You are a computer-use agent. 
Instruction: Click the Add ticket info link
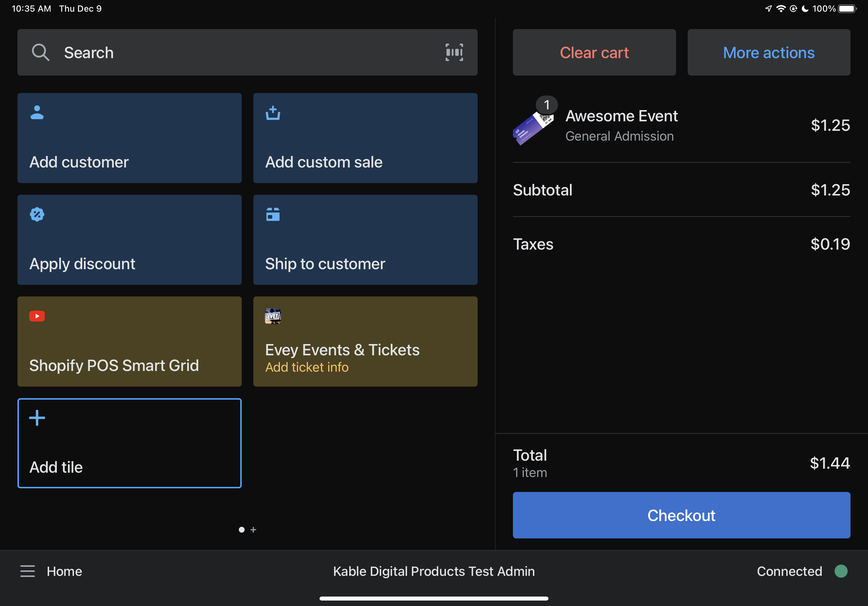click(306, 367)
